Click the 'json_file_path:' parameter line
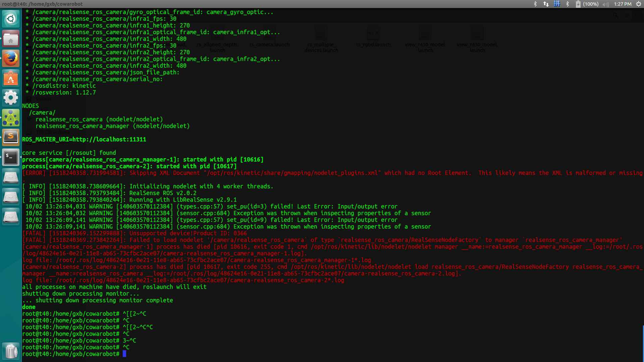The image size is (644, 362). [x=103, y=72]
